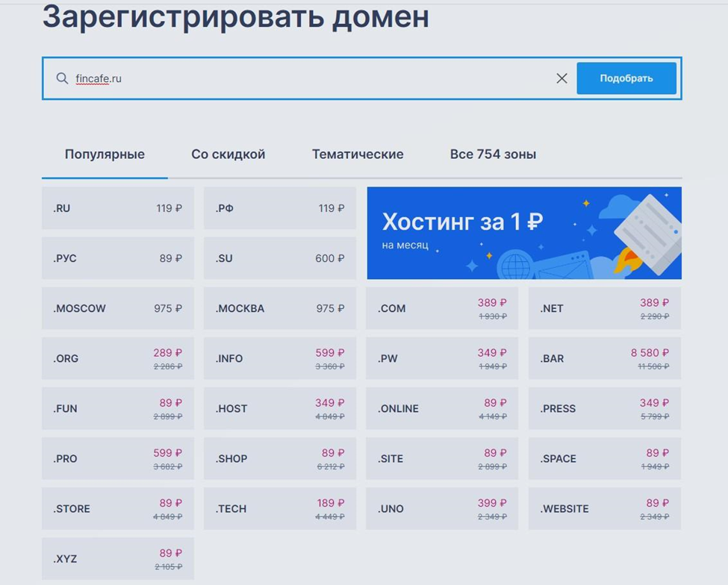The height and width of the screenshot is (585, 728).
Task: Select the .INFO zone card
Action: click(280, 359)
